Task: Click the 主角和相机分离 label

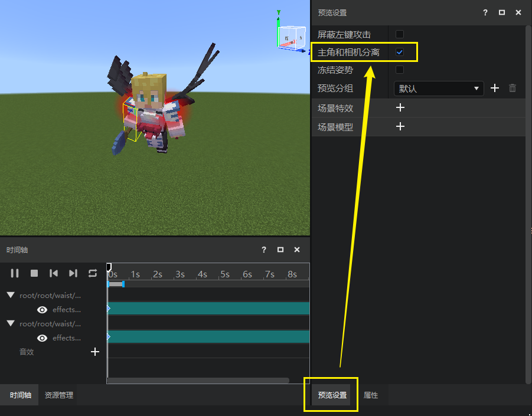Action: tap(348, 53)
